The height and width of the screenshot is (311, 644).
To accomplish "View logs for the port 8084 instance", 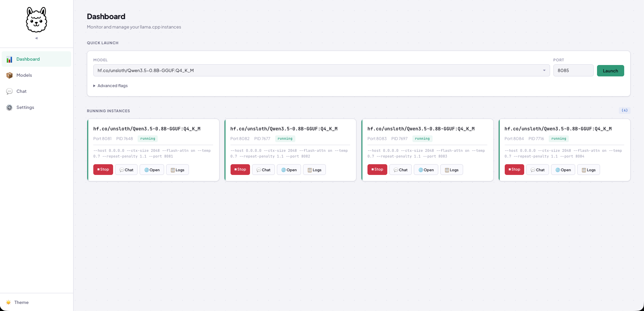I will pyautogui.click(x=589, y=170).
